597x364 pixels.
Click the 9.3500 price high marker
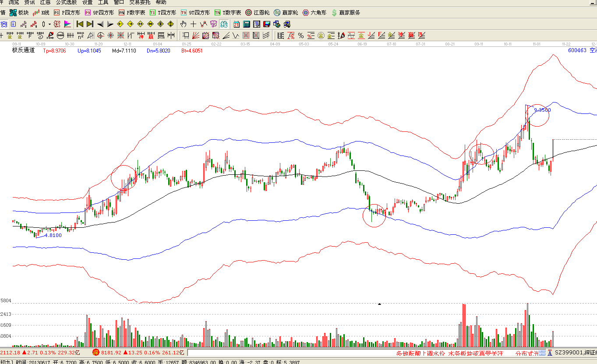point(542,110)
